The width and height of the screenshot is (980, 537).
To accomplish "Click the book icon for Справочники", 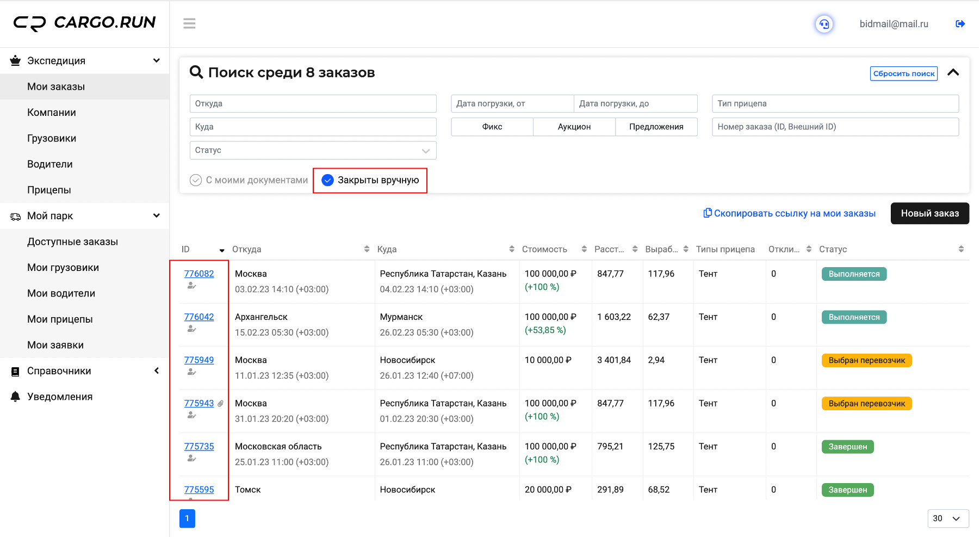I will click(x=15, y=372).
